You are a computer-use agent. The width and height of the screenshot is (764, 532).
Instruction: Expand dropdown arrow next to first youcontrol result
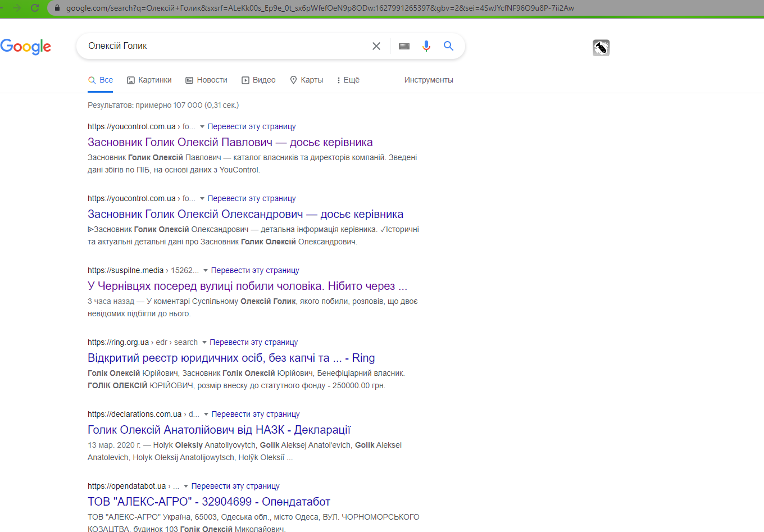(202, 127)
